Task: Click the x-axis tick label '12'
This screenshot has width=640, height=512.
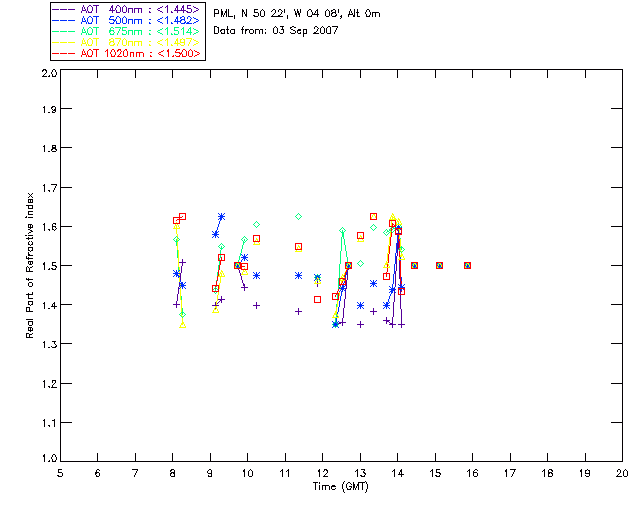Action: coord(322,473)
